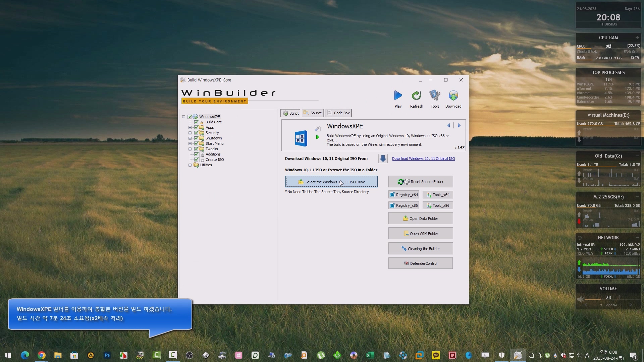The width and height of the screenshot is (644, 362).
Task: Open Microsoft Store from taskbar
Action: pyautogui.click(x=74, y=355)
